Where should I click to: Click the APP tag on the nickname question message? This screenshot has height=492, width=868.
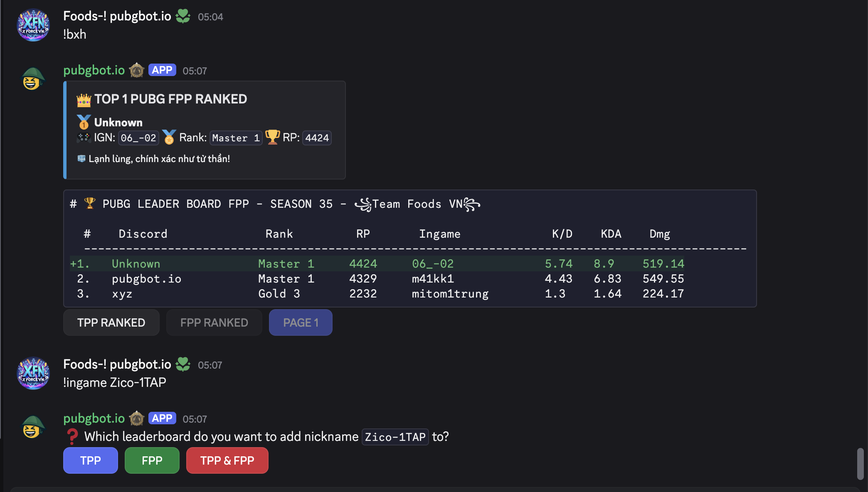point(162,418)
